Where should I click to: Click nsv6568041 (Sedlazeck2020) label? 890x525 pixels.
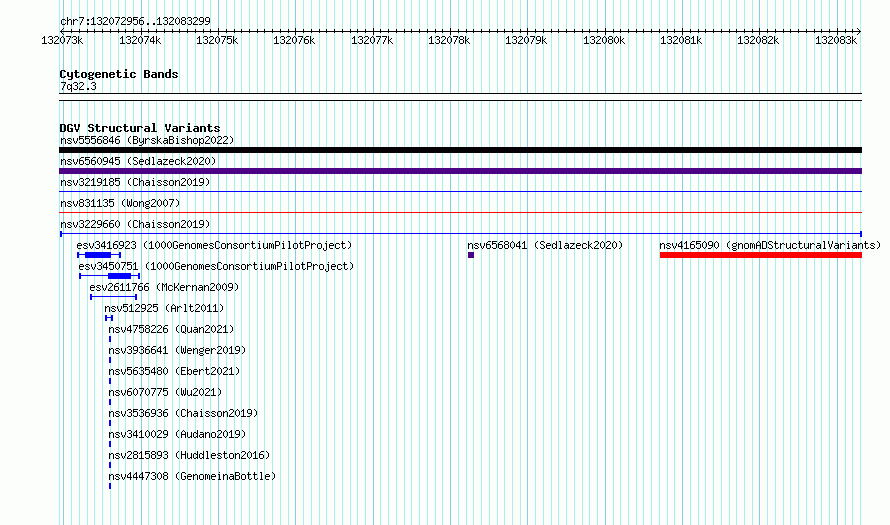545,245
